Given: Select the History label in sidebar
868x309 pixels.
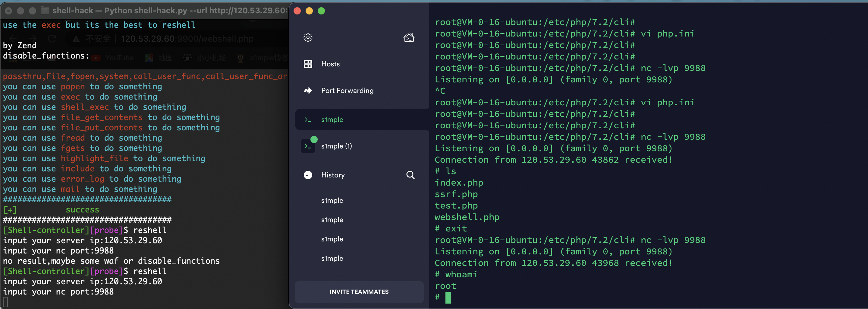Looking at the screenshot, I should 333,175.
